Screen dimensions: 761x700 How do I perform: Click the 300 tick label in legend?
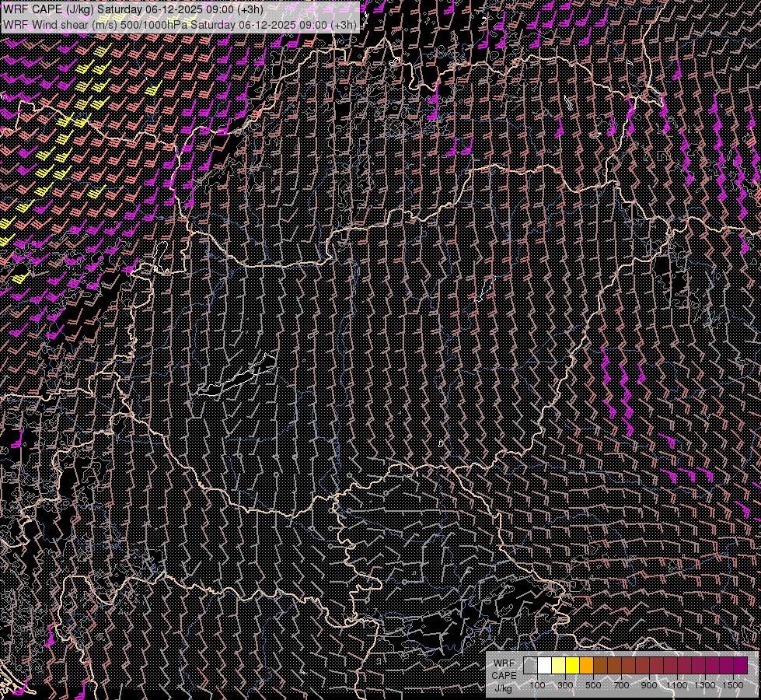point(565,685)
